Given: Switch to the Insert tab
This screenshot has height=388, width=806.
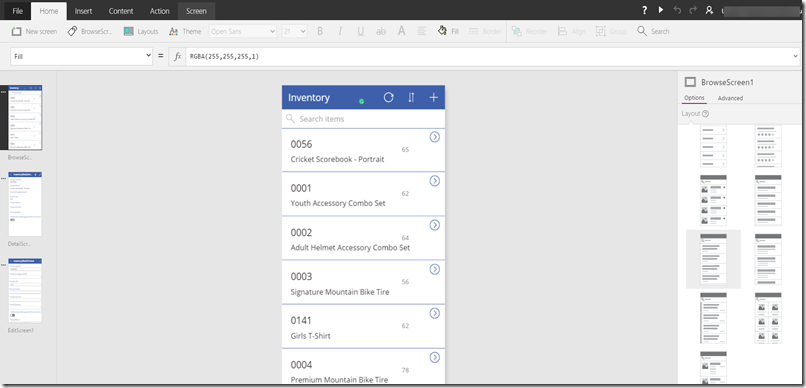Looking at the screenshot, I should (83, 11).
